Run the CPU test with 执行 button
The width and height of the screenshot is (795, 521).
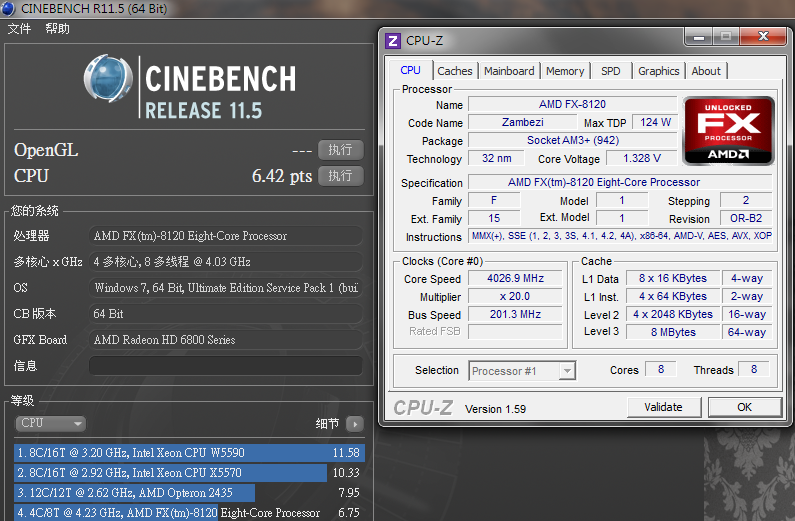click(x=340, y=176)
